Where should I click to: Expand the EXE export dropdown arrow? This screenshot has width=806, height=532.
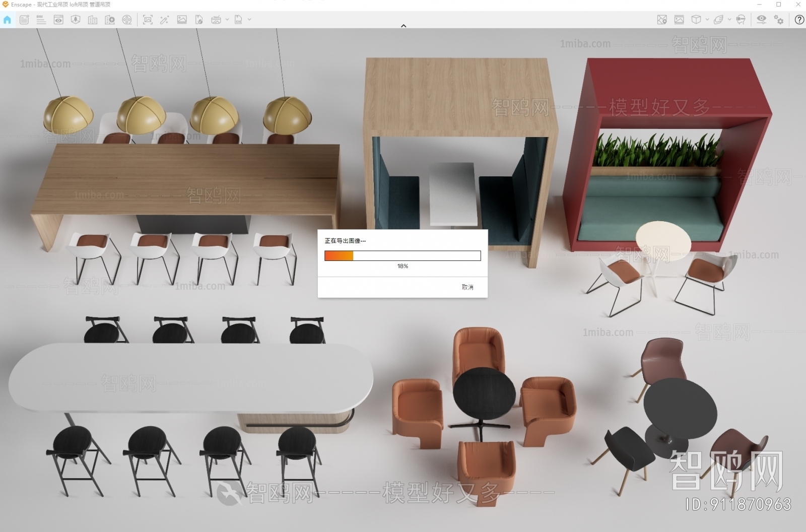[x=249, y=20]
